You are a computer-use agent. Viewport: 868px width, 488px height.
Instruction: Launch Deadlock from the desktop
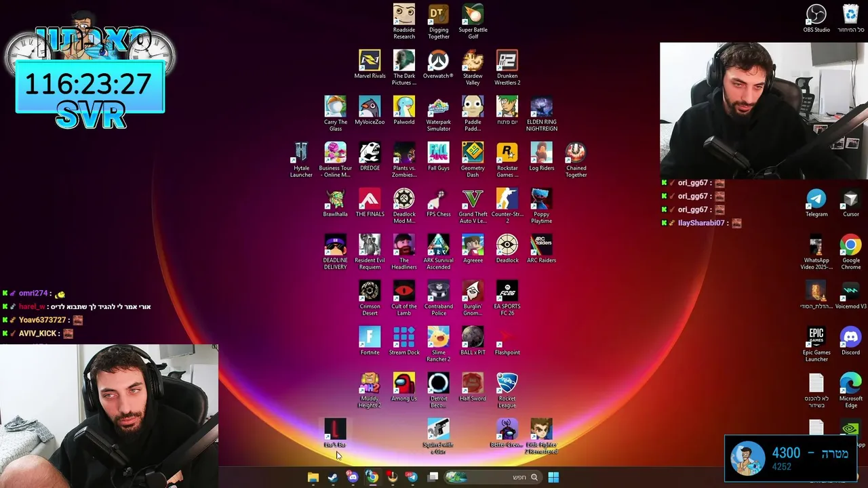[x=507, y=249]
